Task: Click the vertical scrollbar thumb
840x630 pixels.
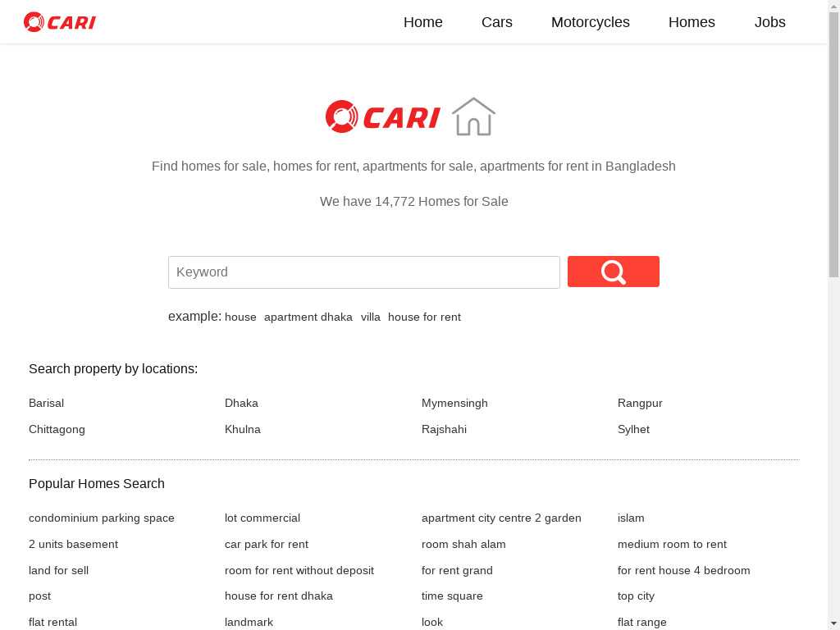Action: (834, 144)
